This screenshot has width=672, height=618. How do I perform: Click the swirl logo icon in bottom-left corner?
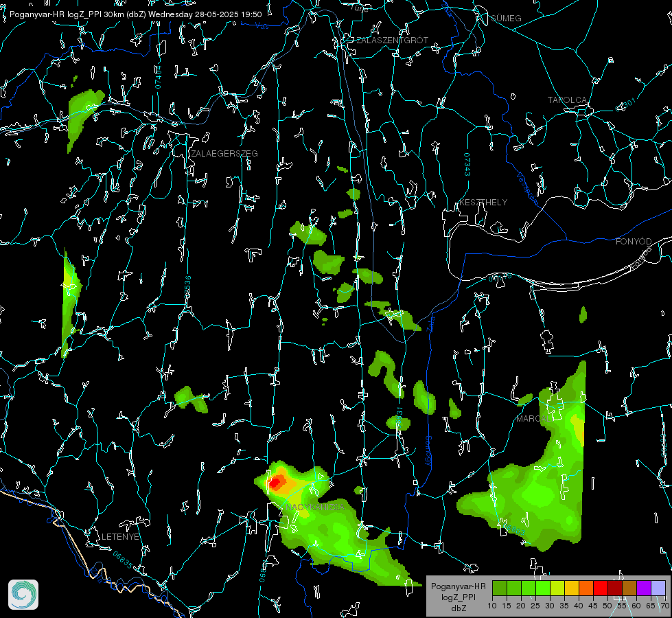[x=23, y=595]
